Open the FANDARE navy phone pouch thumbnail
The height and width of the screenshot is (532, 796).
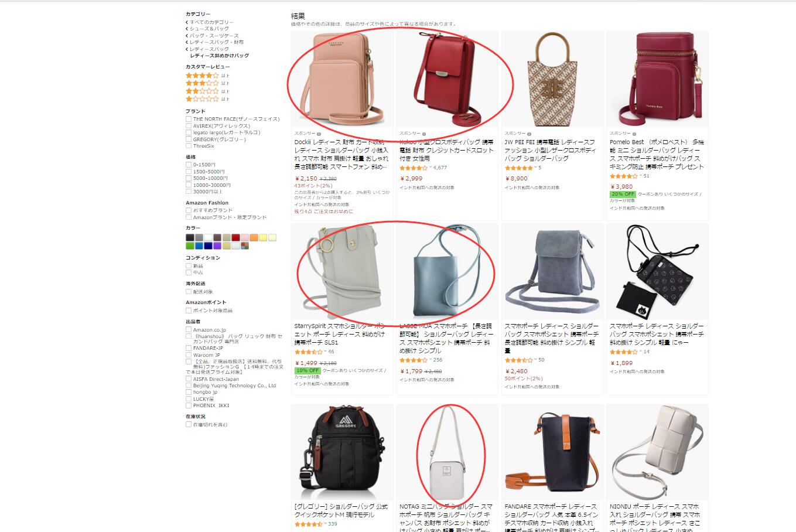[x=552, y=452]
